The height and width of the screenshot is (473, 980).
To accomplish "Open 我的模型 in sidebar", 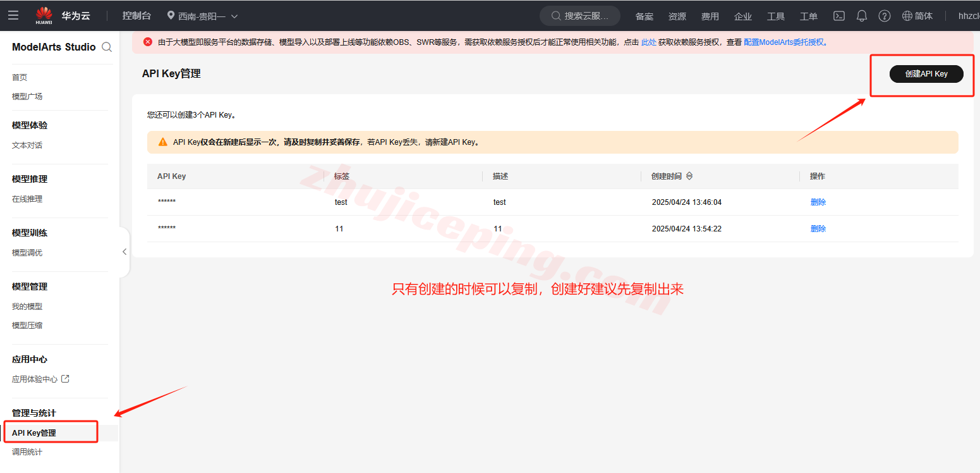I will [x=27, y=306].
